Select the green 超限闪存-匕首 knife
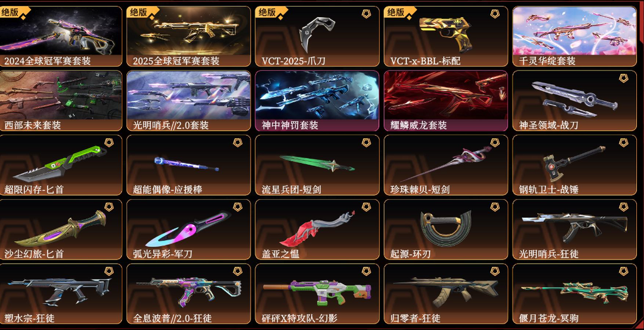 (61, 165)
